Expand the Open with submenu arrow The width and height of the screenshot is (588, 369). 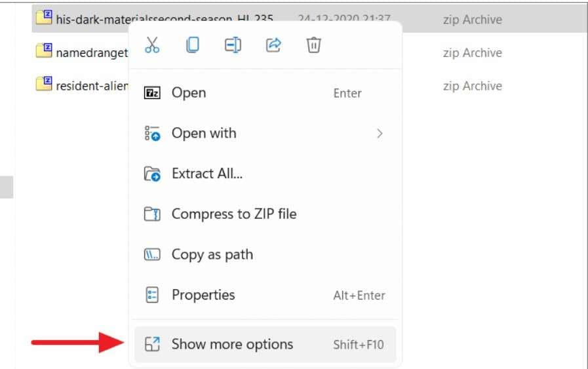380,134
